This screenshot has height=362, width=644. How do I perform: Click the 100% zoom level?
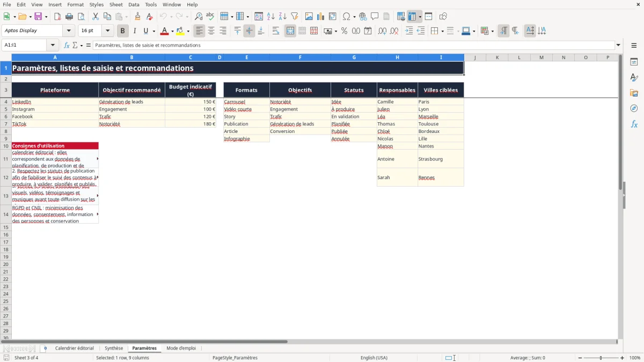[x=635, y=358]
